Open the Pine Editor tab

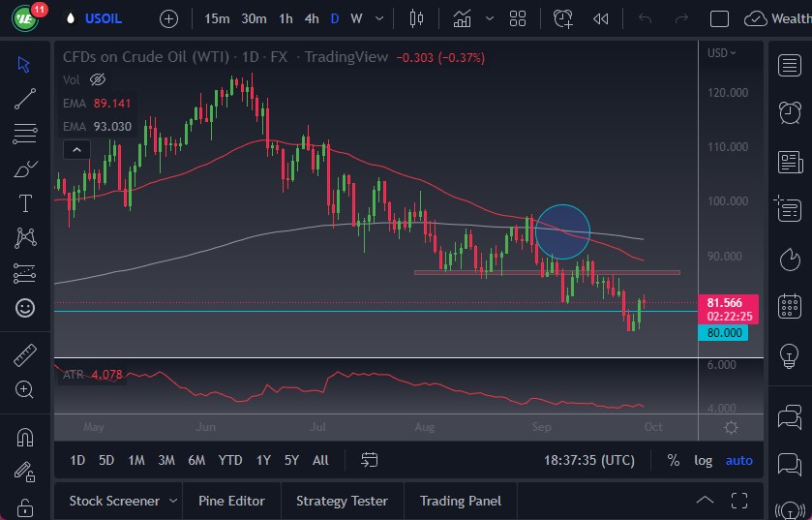[x=231, y=501]
